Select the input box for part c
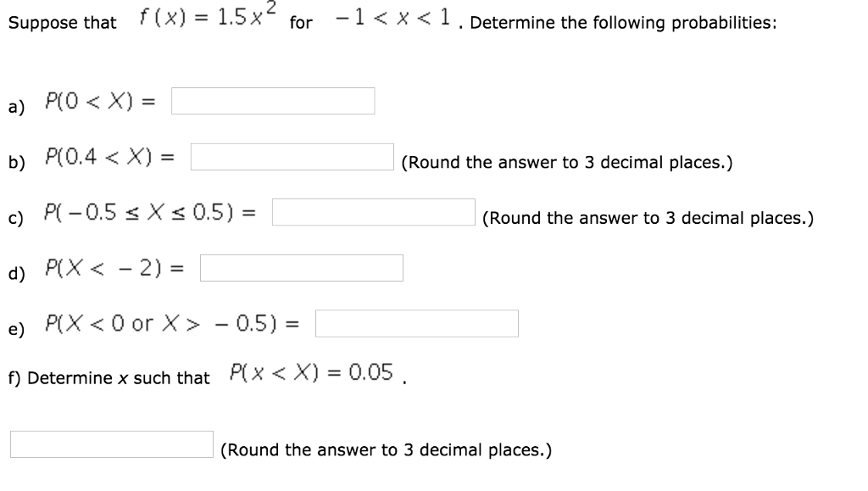868x491 pixels. point(372,212)
